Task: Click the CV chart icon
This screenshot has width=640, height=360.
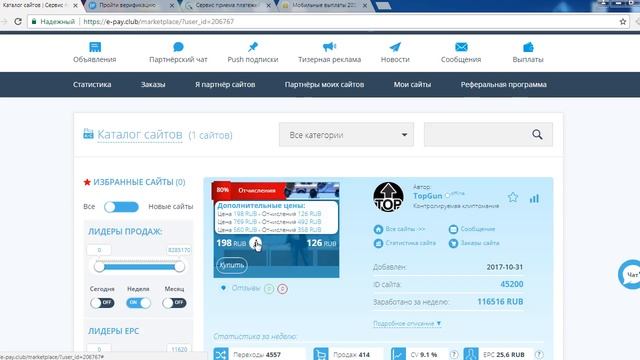Action: click(x=398, y=354)
